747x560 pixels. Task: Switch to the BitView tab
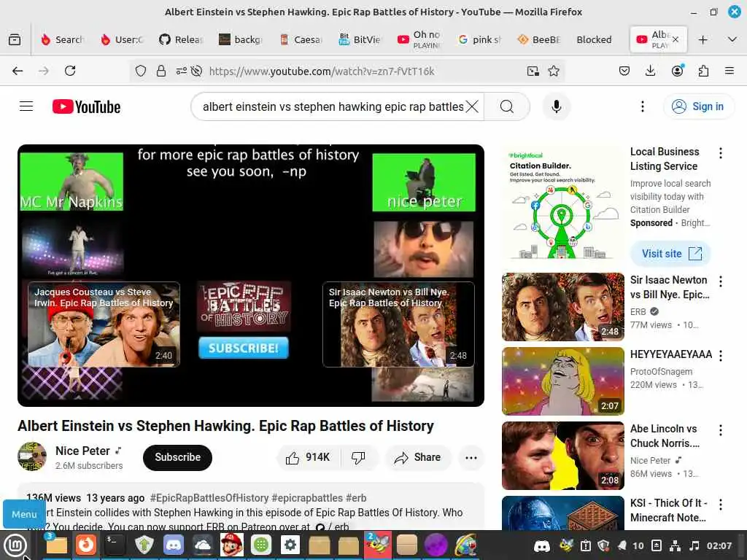360,39
